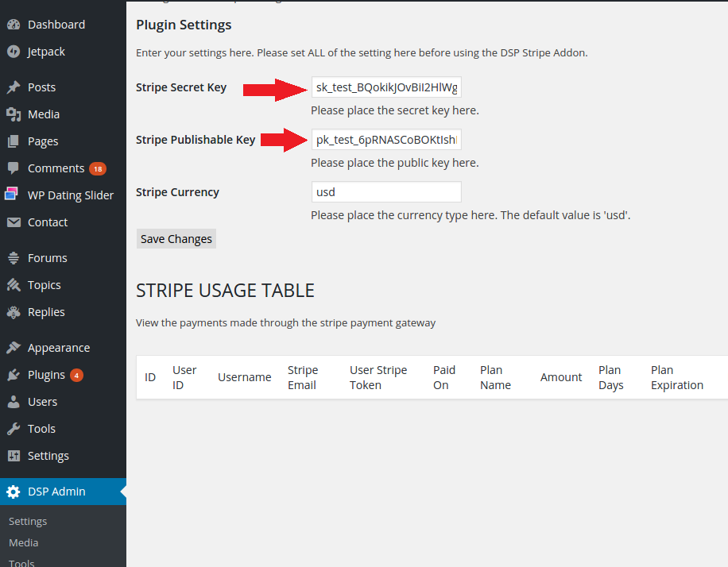728x567 pixels.
Task: Open DSP Admin Media submenu link
Action: (x=24, y=543)
